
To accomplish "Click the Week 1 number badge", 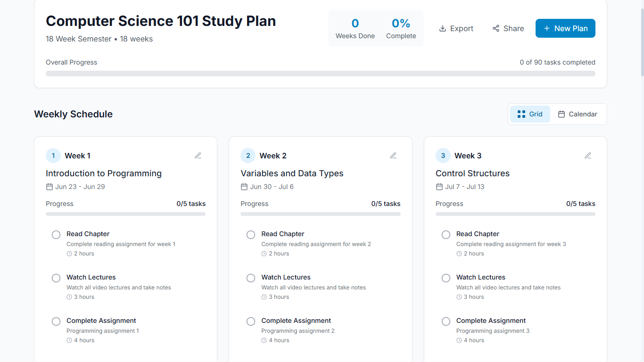I will 53,156.
